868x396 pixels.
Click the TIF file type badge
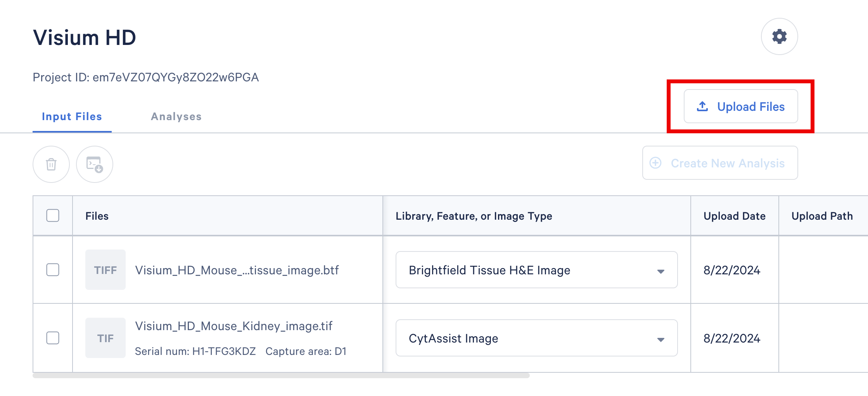[x=105, y=338]
